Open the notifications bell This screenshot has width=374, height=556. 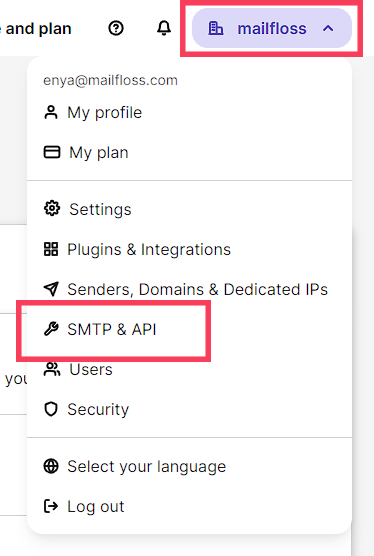164,28
